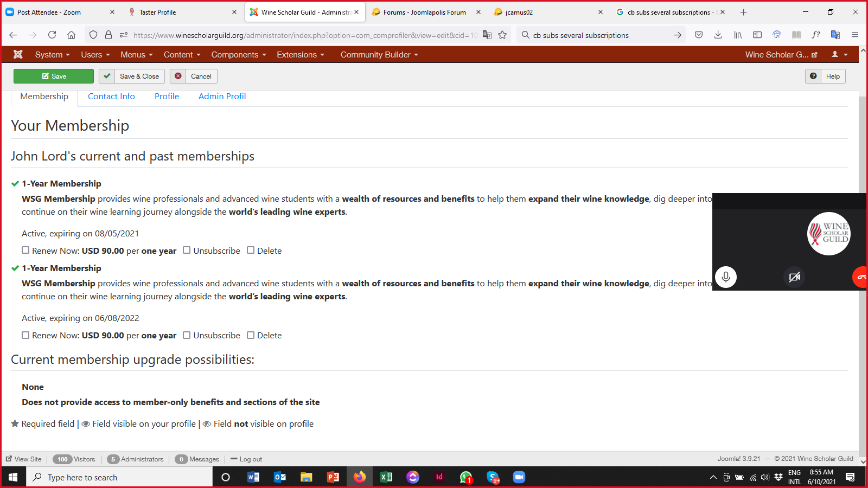
Task: Cancel editing this user
Action: [194, 76]
